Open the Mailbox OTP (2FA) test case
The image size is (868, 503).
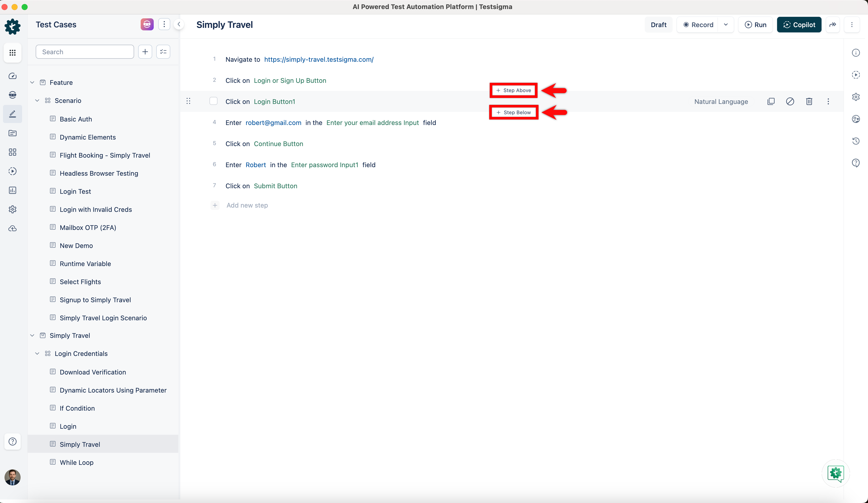88,228
